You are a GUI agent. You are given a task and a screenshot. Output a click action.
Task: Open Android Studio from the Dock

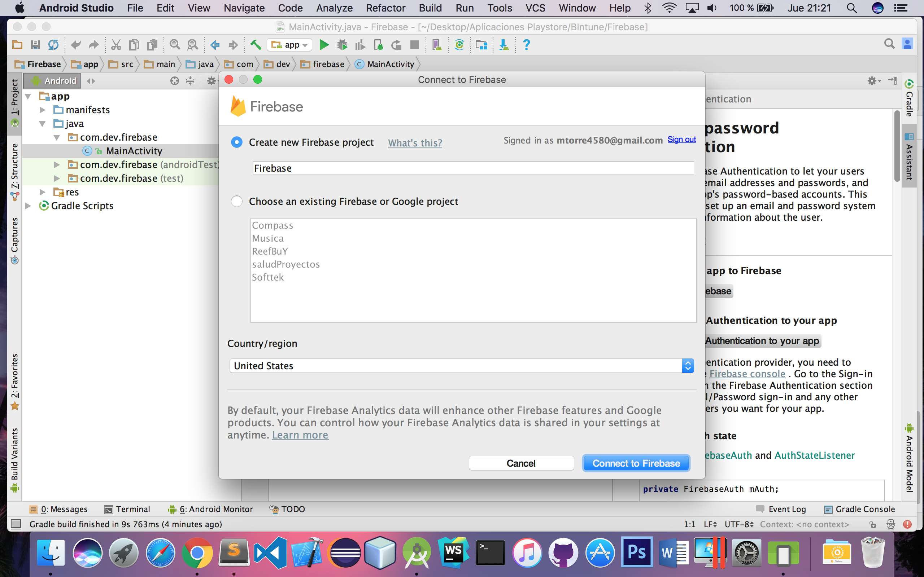coord(417,553)
